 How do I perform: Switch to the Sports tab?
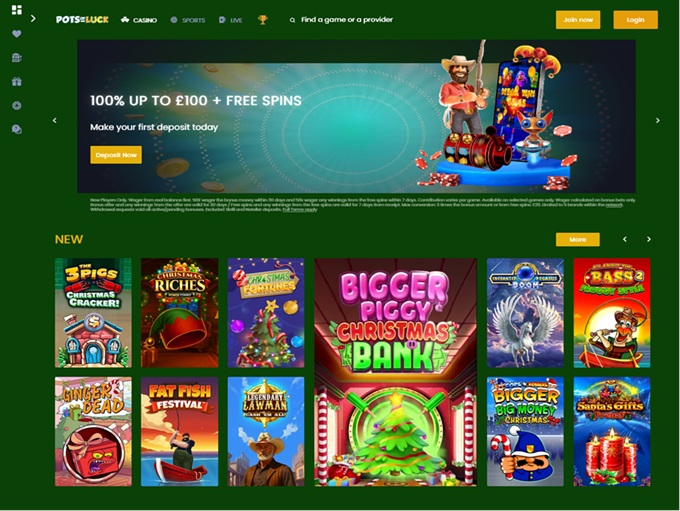(188, 20)
